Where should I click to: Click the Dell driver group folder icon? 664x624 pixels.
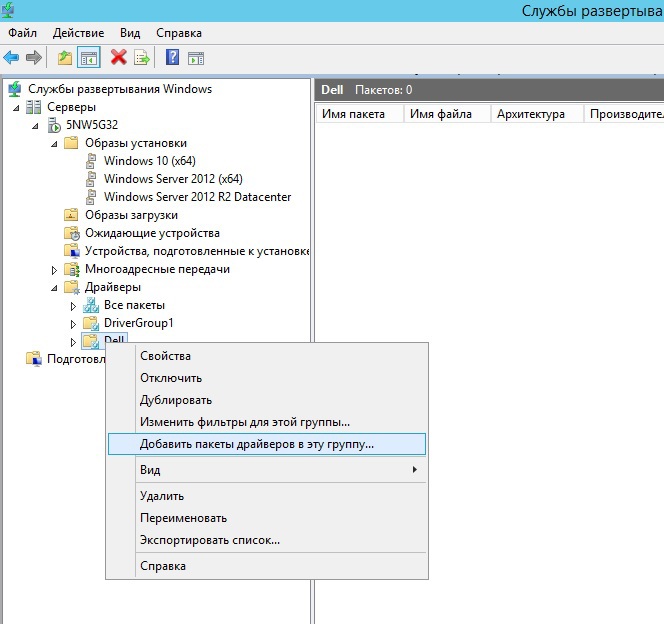(x=91, y=341)
